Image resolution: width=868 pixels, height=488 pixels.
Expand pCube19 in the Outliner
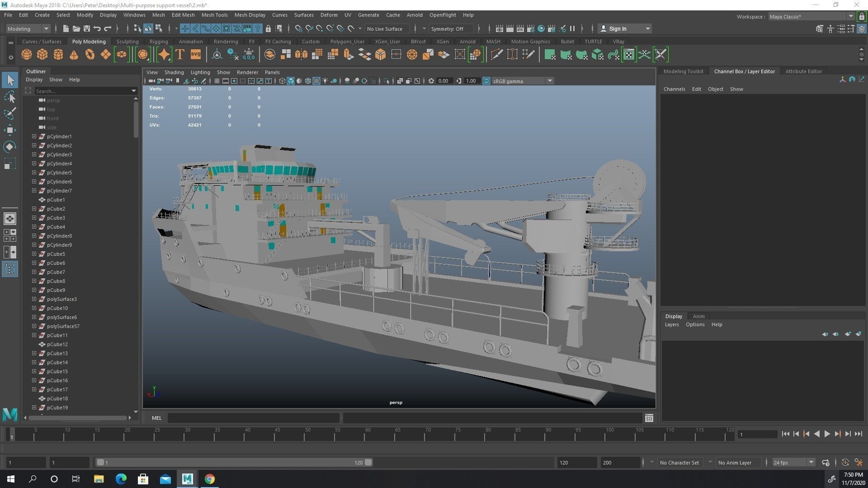coord(34,408)
